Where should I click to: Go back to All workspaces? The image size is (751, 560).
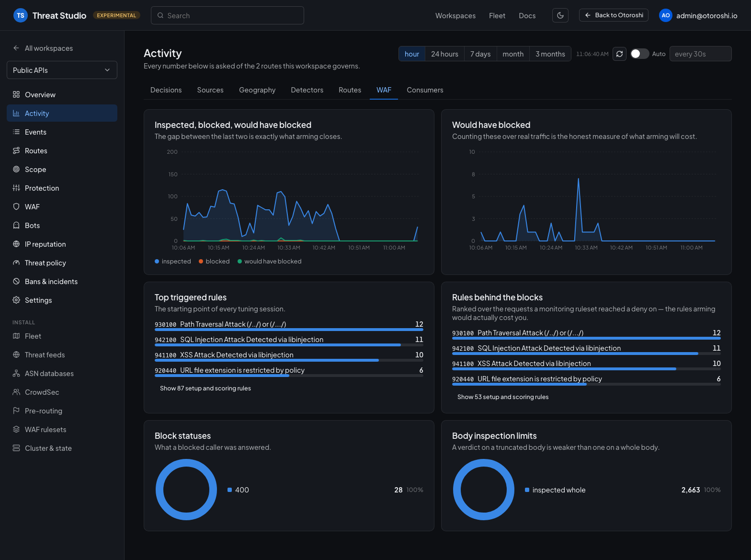click(x=43, y=48)
